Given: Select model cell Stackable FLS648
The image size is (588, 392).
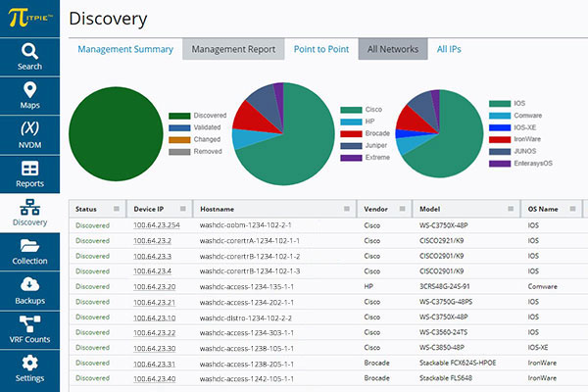Looking at the screenshot, I should pyautogui.click(x=446, y=378).
